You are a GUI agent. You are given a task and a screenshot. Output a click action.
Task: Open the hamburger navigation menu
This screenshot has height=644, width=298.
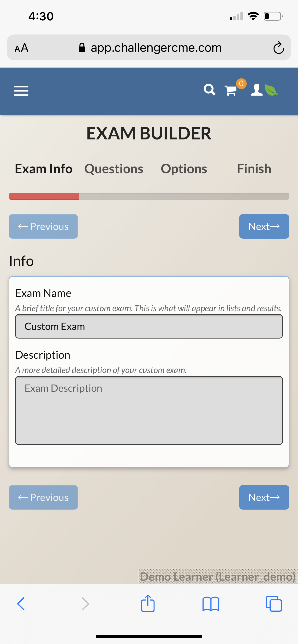point(21,91)
